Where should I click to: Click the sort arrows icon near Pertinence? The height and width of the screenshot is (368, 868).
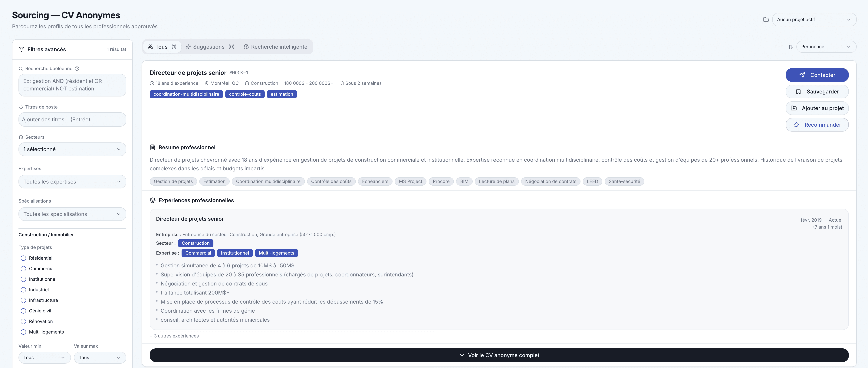(x=791, y=47)
